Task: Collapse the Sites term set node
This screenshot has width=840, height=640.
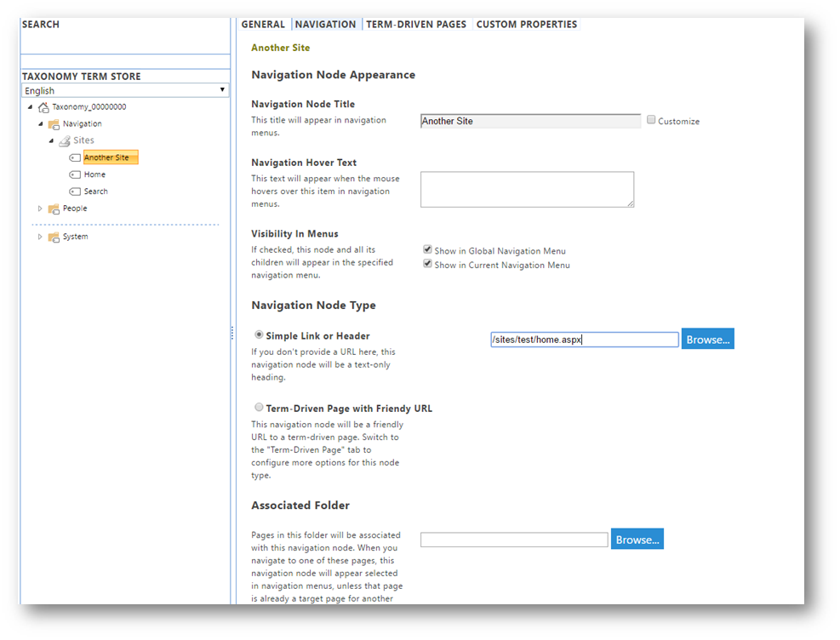Action: tap(51, 141)
